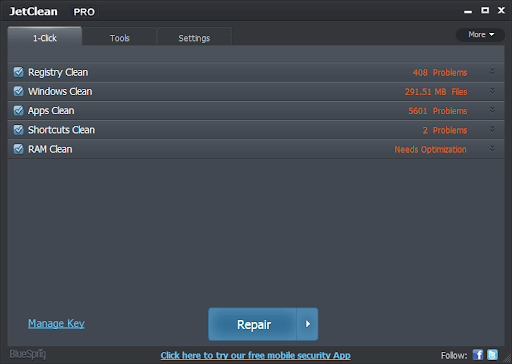512x364 pixels.
Task: Close the JetClean window
Action: 501,10
